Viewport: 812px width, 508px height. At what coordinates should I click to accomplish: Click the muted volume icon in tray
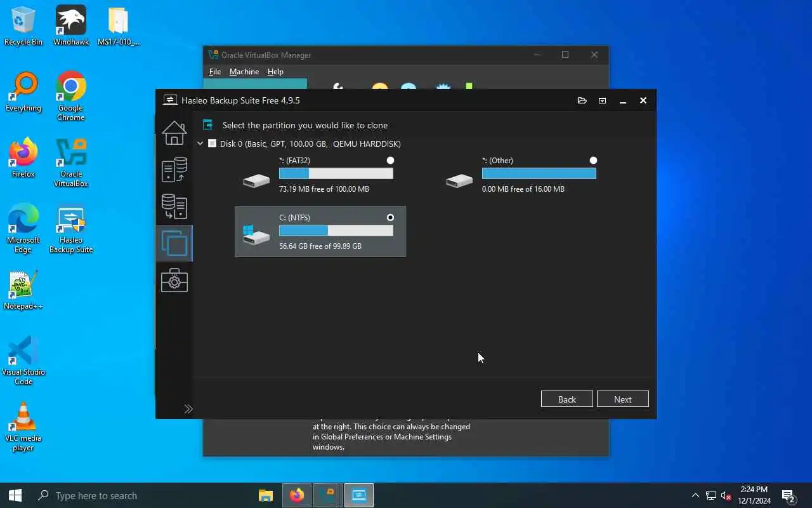[727, 495]
